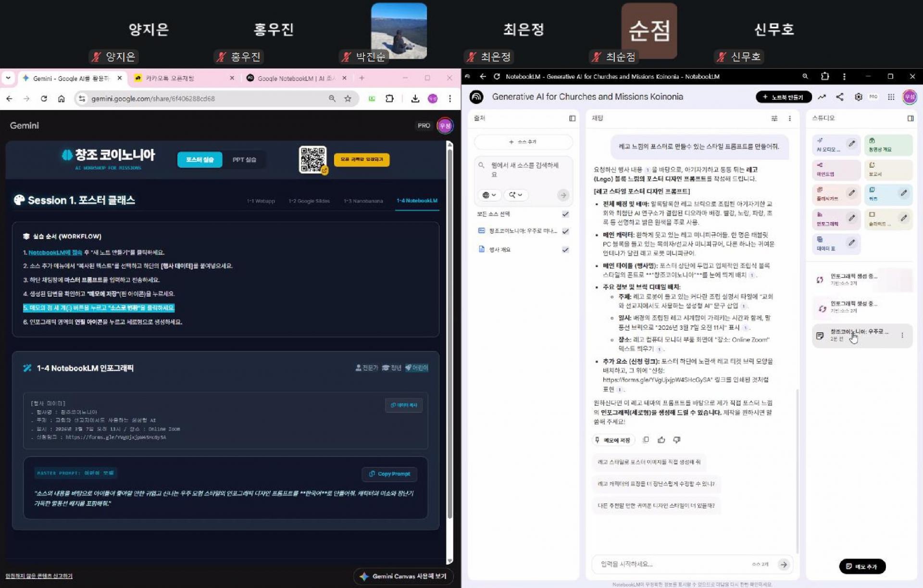The height and width of the screenshot is (588, 923).
Task: Submit web source search arrow
Action: [563, 195]
